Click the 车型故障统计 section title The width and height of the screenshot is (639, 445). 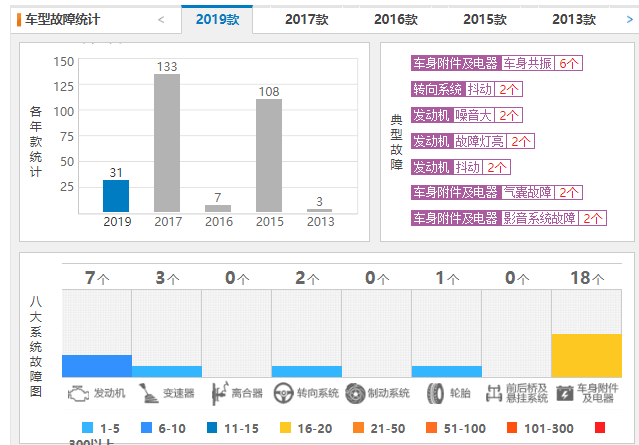(x=62, y=20)
